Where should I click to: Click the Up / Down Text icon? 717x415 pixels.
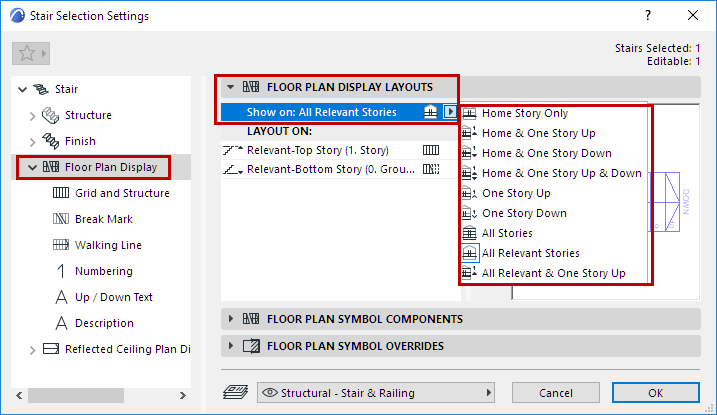59,297
